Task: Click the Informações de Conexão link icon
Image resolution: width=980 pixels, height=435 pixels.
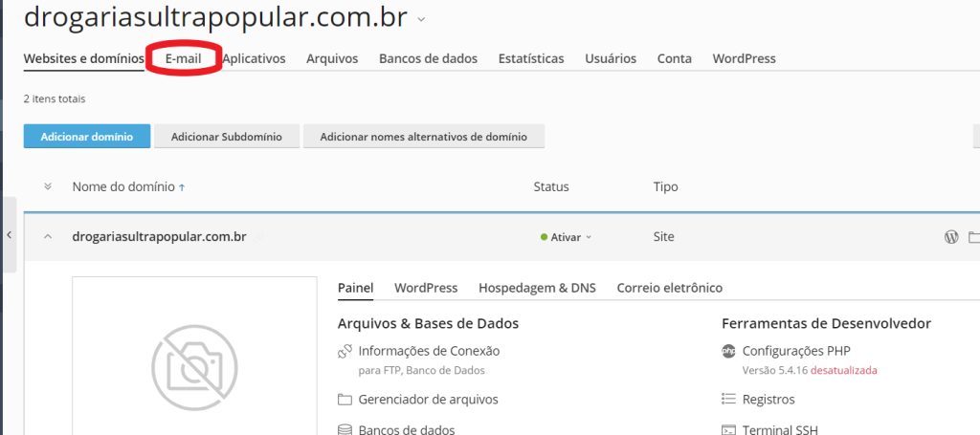Action: click(345, 352)
